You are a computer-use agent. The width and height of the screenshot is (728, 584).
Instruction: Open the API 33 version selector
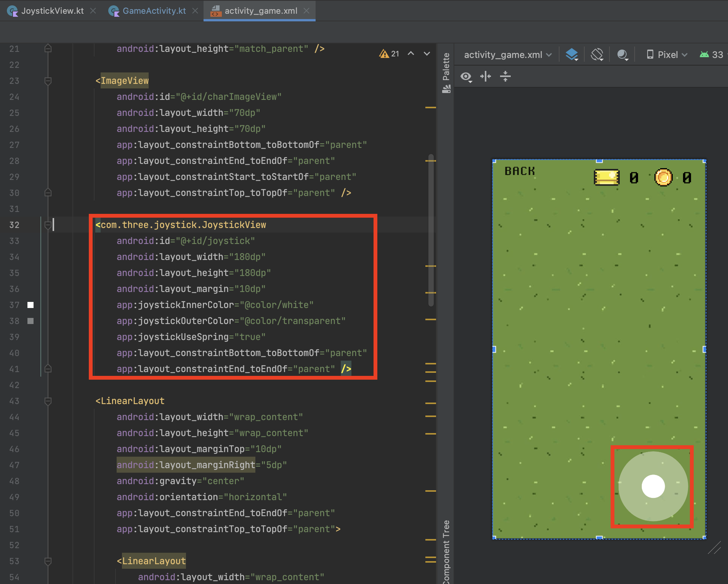click(712, 55)
